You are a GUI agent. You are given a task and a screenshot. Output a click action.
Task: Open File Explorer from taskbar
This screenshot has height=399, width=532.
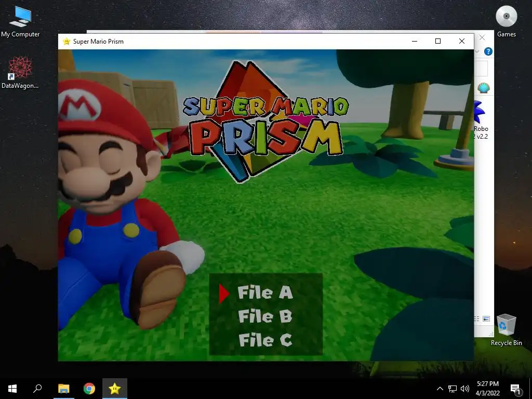point(63,389)
